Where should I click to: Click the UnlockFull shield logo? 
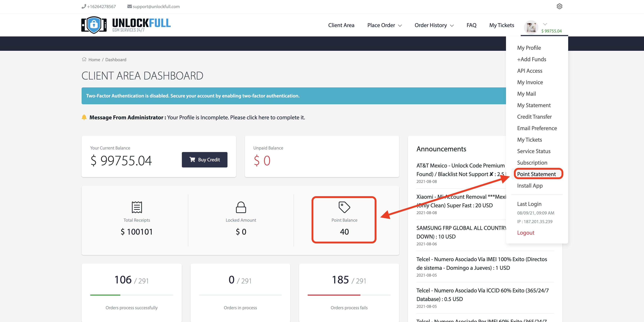point(94,25)
